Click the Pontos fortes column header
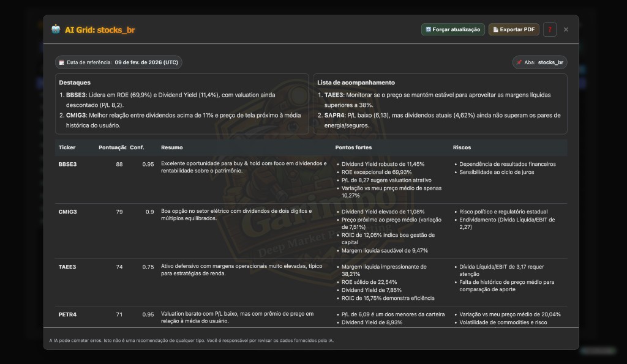This screenshot has height=364, width=627. (x=353, y=147)
